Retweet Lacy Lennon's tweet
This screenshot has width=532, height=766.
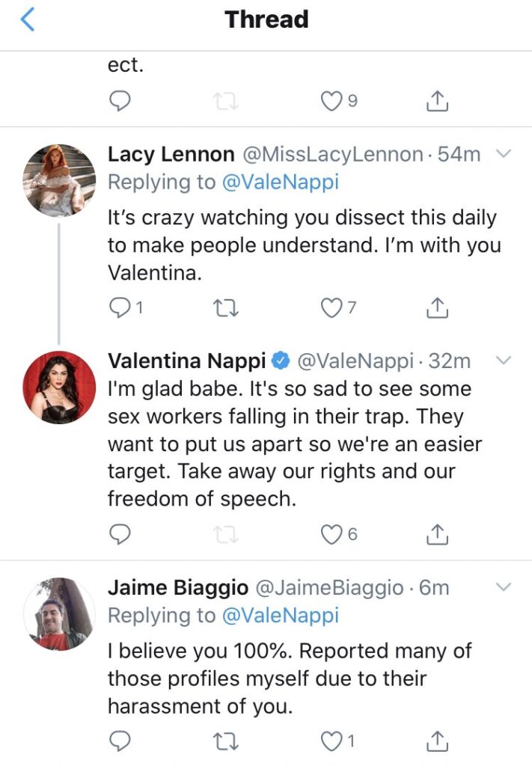coord(224,307)
